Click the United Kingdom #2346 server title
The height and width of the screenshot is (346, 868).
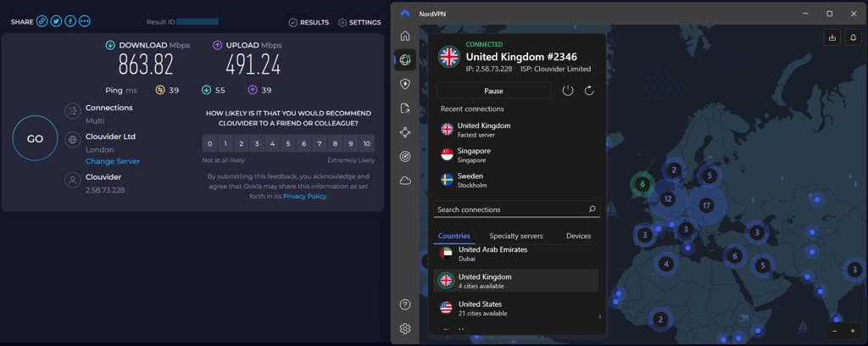click(x=521, y=56)
